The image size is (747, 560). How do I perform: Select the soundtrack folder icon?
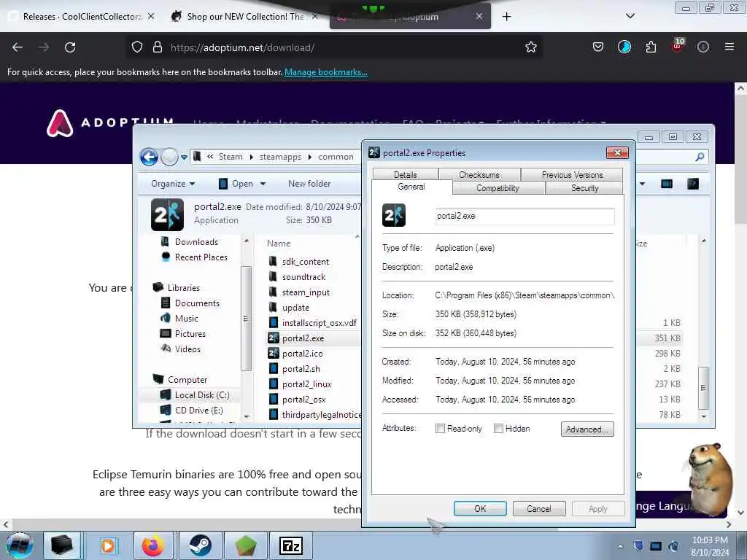click(x=273, y=276)
